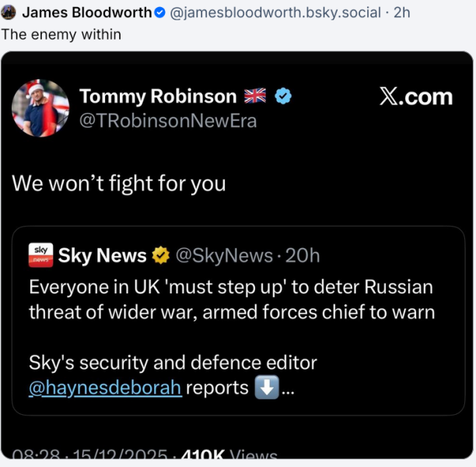Click Tommy Robinson's blue verified checkmark
476x467 pixels.
click(x=285, y=96)
